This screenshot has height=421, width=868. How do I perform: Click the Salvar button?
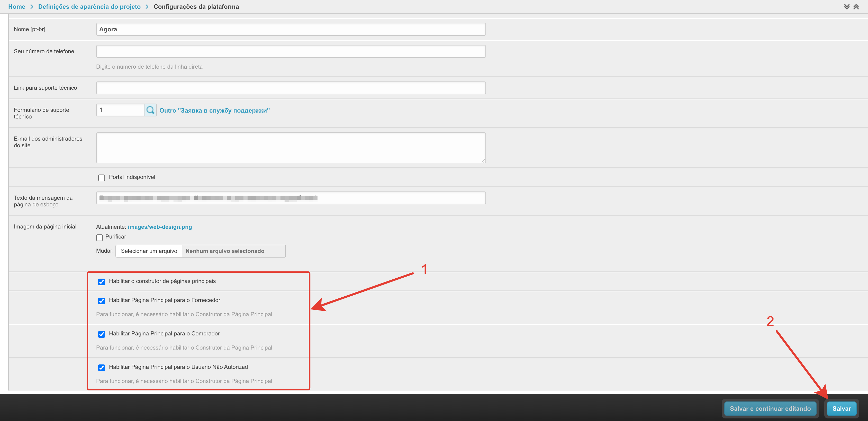841,408
